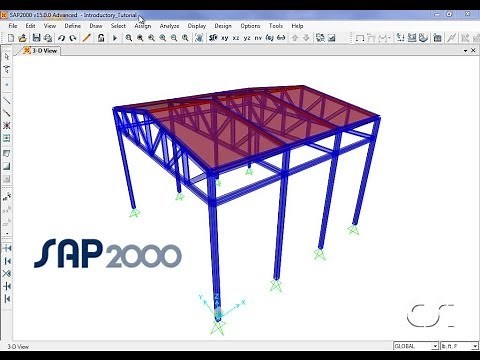Toggle perspective view glasses icon

[281, 38]
